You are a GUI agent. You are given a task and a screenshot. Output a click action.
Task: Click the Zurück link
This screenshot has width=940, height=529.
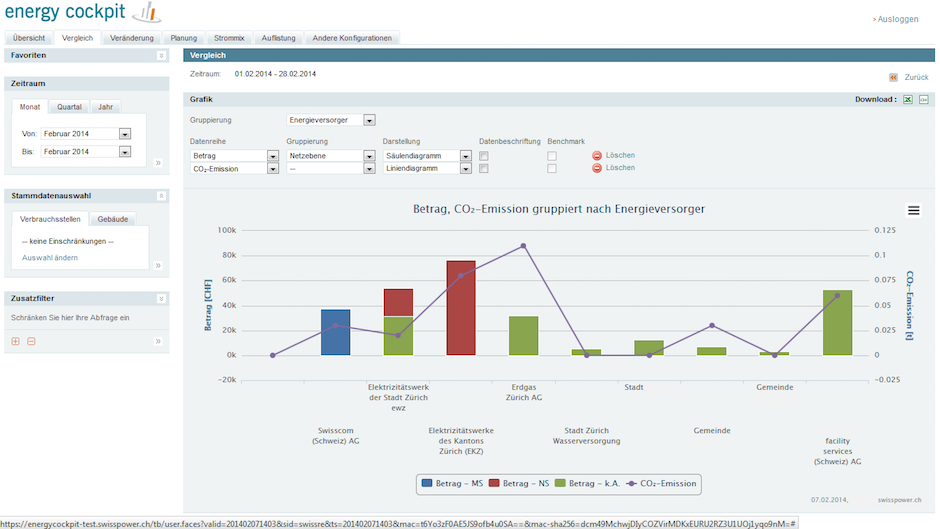[x=916, y=77]
